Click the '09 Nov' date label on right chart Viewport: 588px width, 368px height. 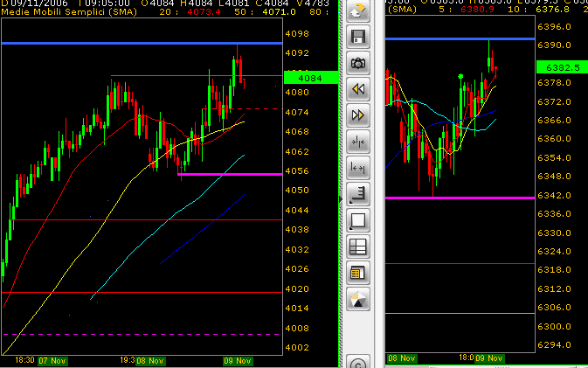(489, 358)
